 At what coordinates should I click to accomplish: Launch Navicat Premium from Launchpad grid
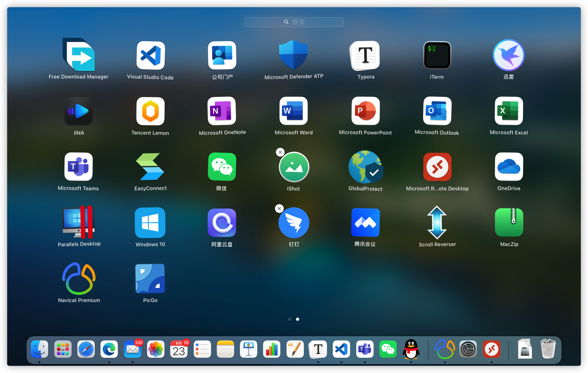pos(79,279)
